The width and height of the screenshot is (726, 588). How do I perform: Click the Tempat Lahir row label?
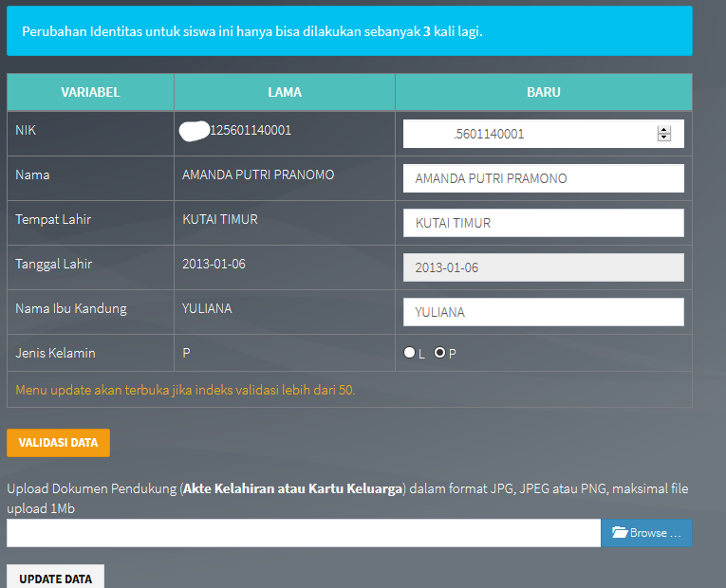coord(53,219)
